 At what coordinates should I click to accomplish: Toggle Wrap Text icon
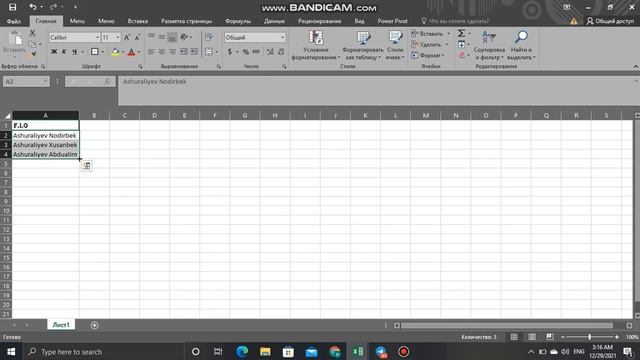[209, 37]
